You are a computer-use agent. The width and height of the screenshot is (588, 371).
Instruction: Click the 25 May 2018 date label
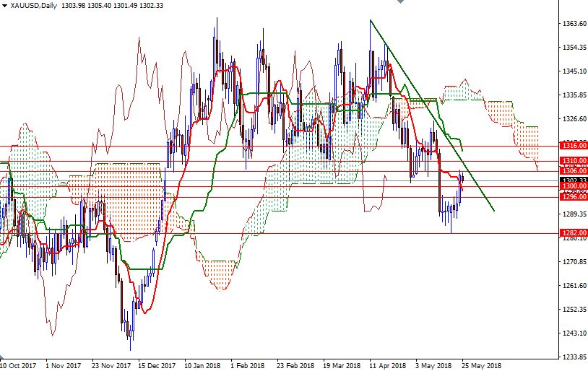tap(482, 366)
